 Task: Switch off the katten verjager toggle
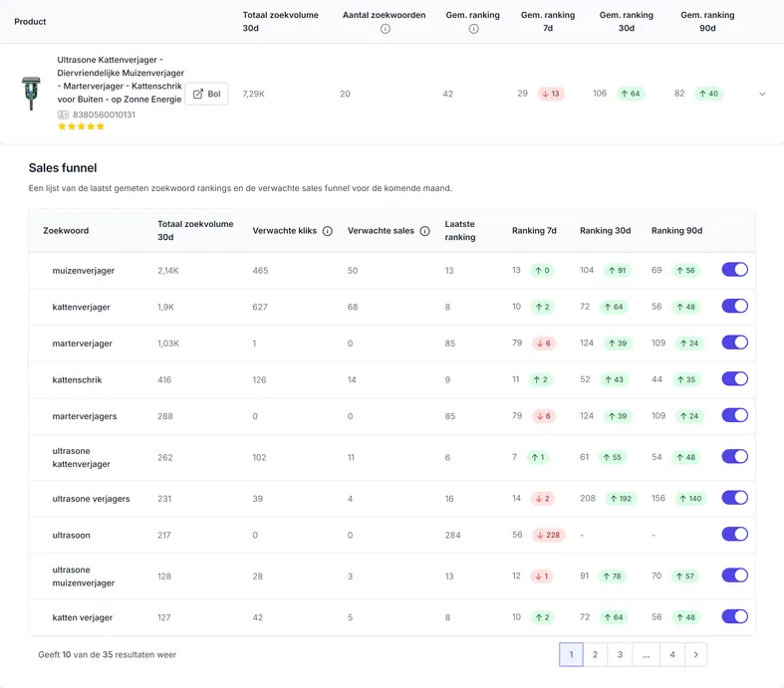click(734, 616)
